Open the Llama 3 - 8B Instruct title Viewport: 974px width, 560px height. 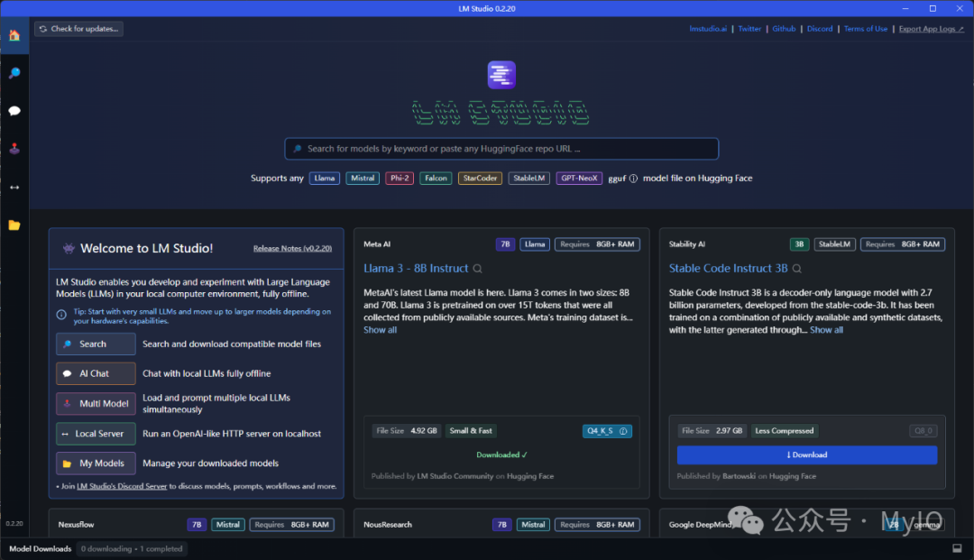(x=416, y=268)
